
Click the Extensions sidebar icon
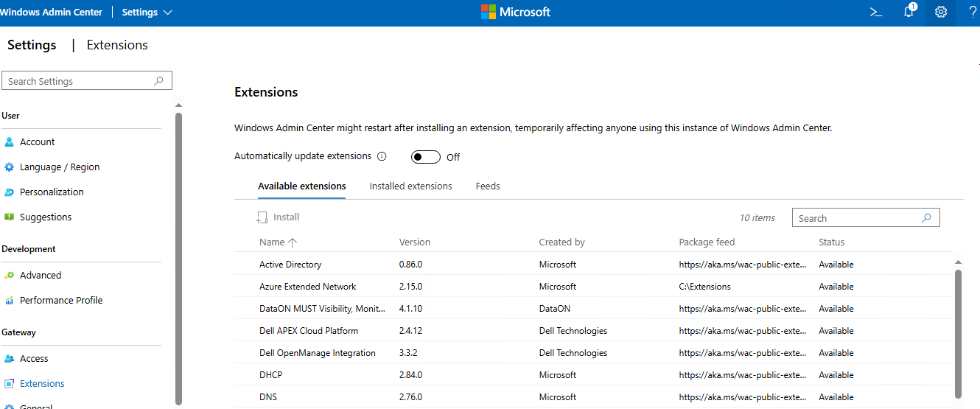click(x=10, y=384)
